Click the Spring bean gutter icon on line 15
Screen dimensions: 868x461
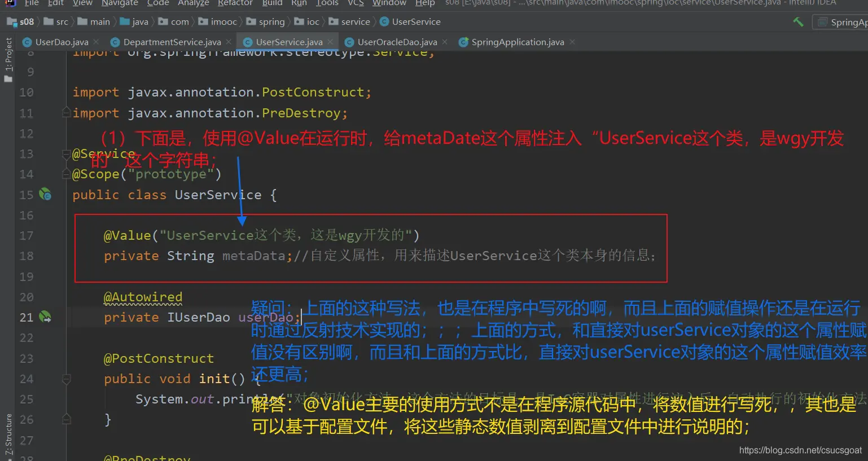click(x=45, y=195)
